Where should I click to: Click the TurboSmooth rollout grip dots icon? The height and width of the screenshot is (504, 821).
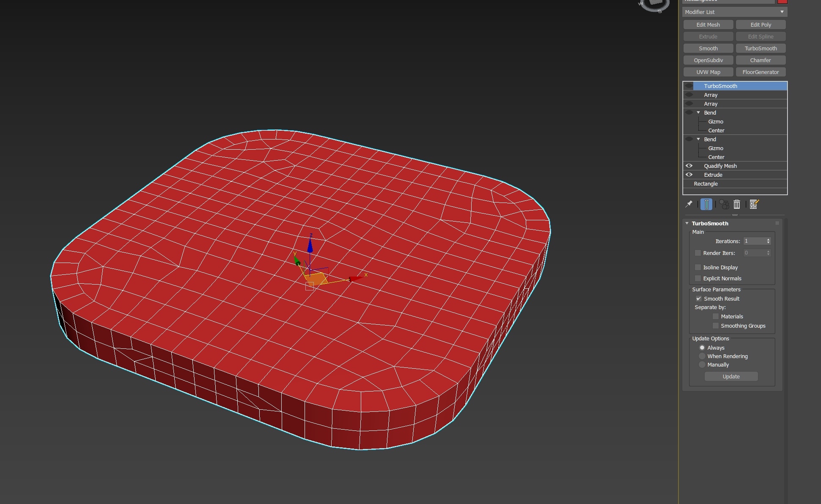(x=777, y=223)
